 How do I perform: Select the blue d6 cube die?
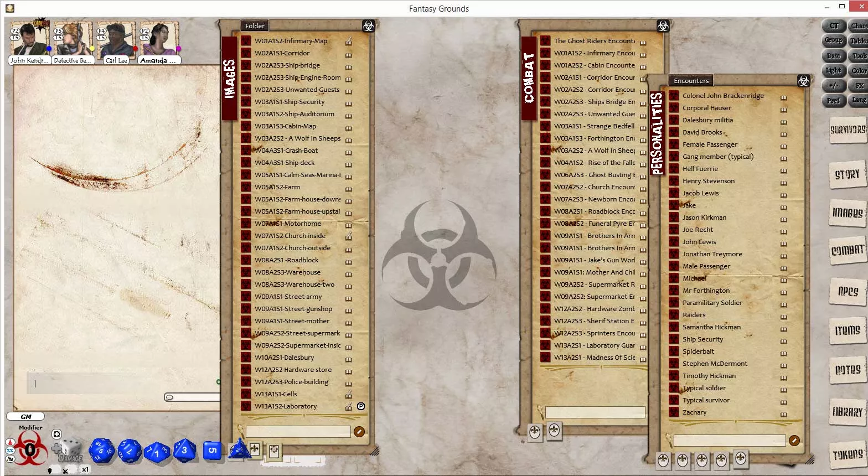click(x=212, y=451)
